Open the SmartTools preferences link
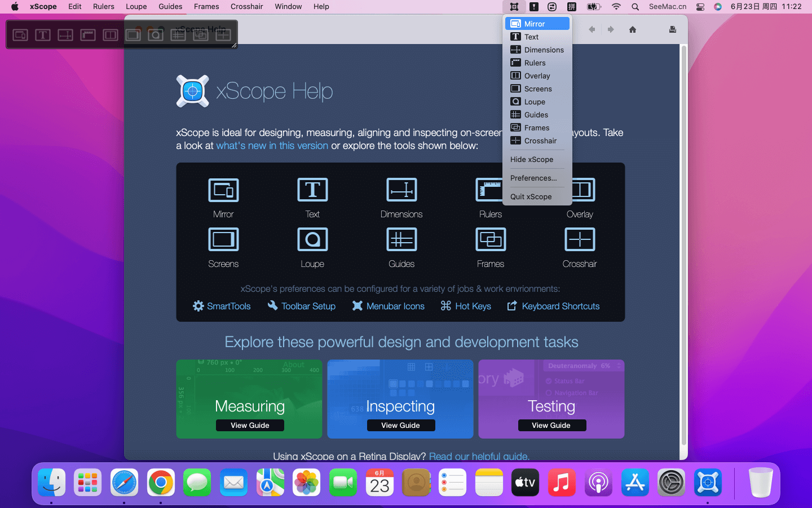Viewport: 812px width, 508px height. [222, 306]
